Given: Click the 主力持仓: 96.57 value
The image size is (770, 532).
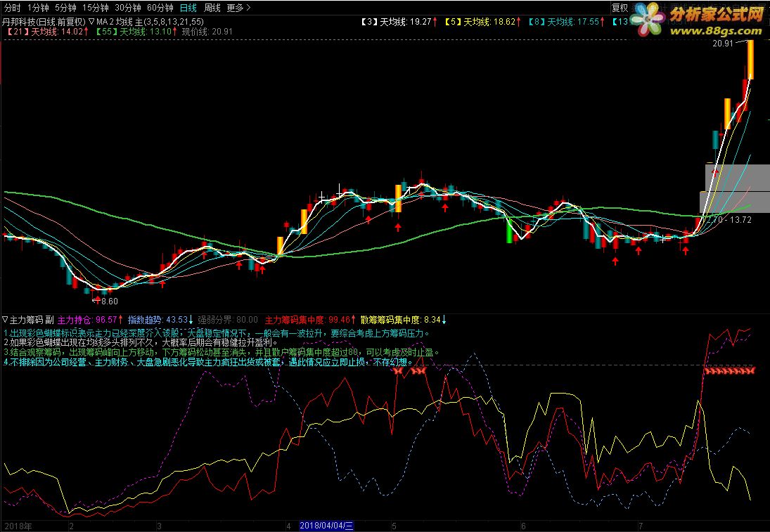Looking at the screenshot, I should point(89,320).
